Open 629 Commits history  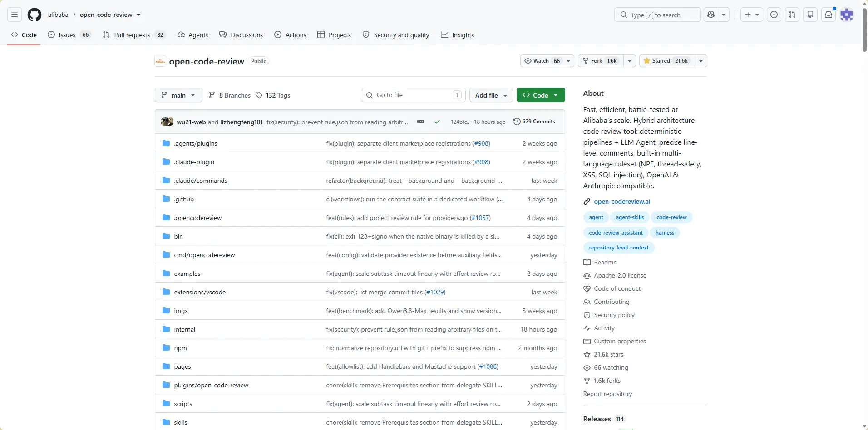(x=534, y=122)
